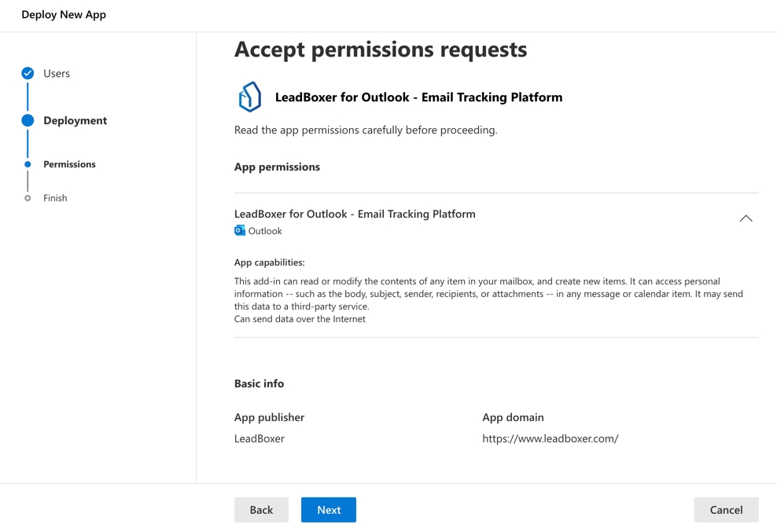Screen dimensions: 777x532
Task: Click the App capabilities description text
Action: [x=488, y=294]
